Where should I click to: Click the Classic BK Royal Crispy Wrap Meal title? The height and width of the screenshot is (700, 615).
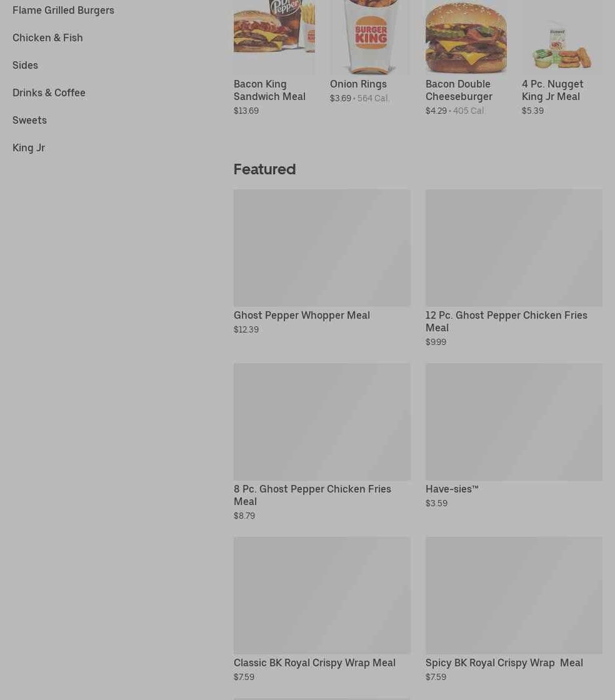click(x=314, y=663)
